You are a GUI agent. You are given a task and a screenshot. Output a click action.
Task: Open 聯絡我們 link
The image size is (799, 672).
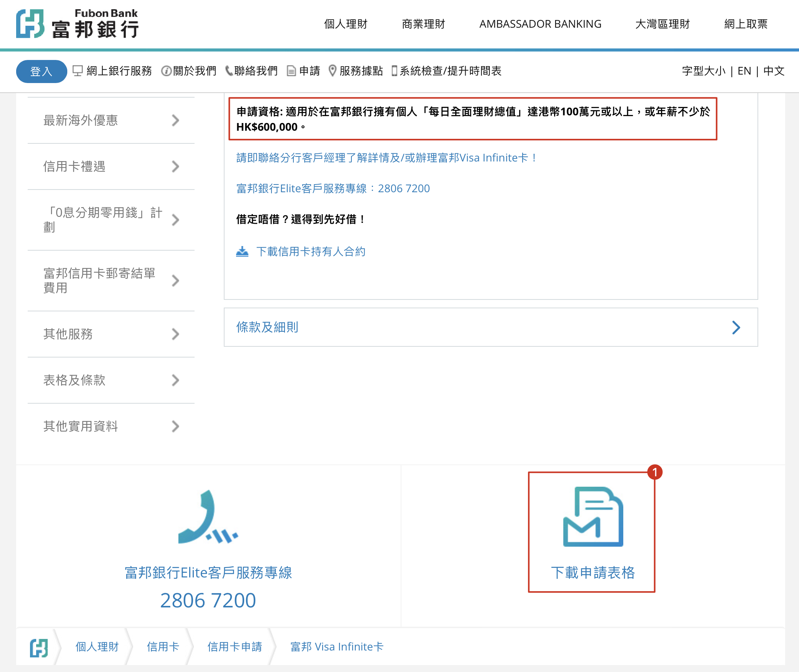click(x=256, y=71)
